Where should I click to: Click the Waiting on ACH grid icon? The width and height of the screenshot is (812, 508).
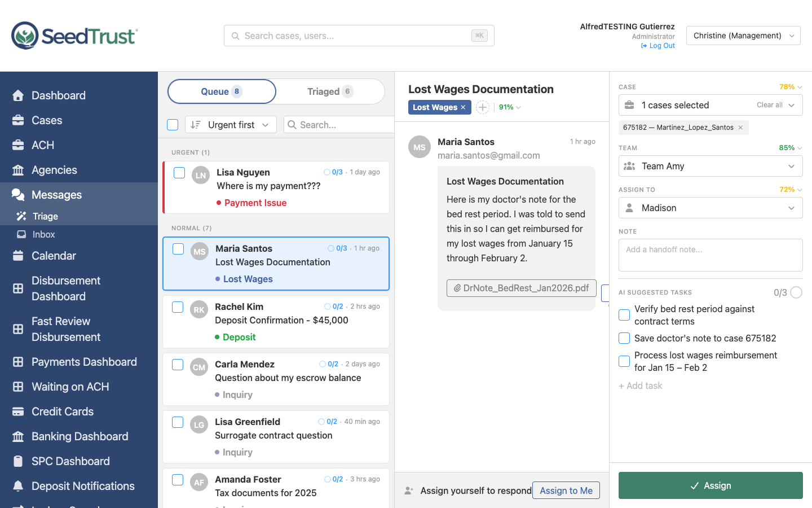click(x=18, y=387)
